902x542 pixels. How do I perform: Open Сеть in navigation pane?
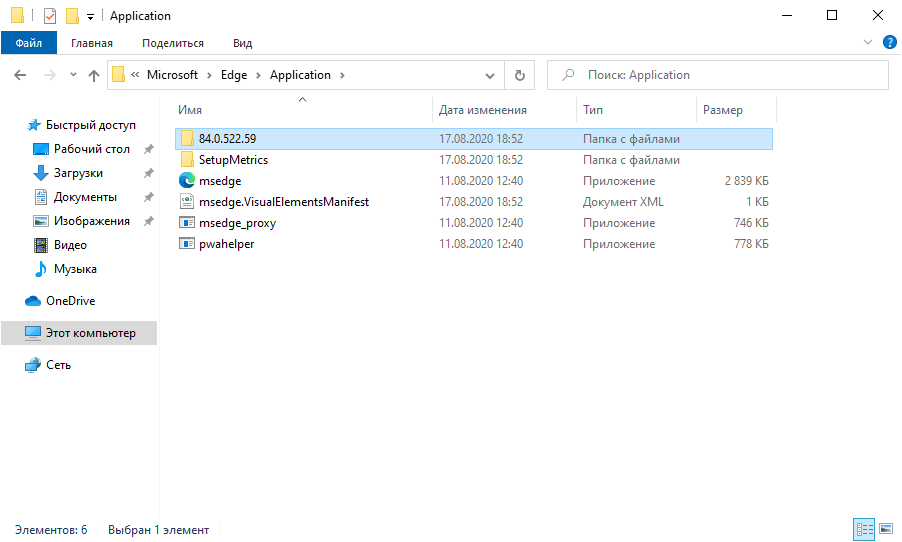pyautogui.click(x=58, y=365)
